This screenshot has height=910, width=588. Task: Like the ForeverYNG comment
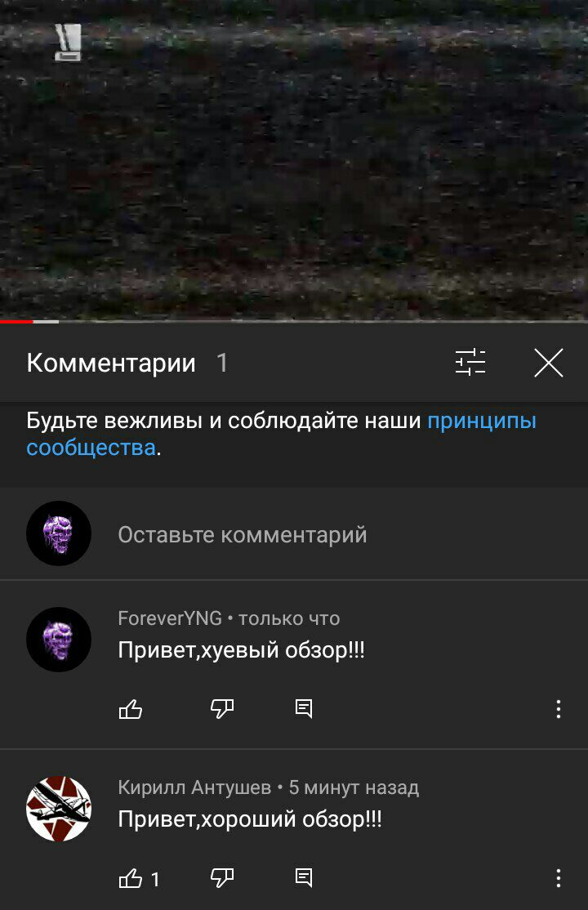pos(131,708)
